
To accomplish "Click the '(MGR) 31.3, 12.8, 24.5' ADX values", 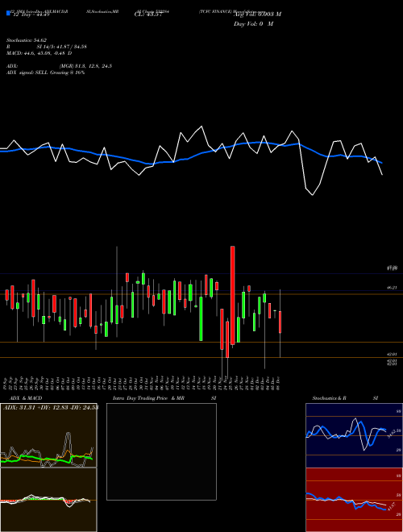I will [x=85, y=66].
